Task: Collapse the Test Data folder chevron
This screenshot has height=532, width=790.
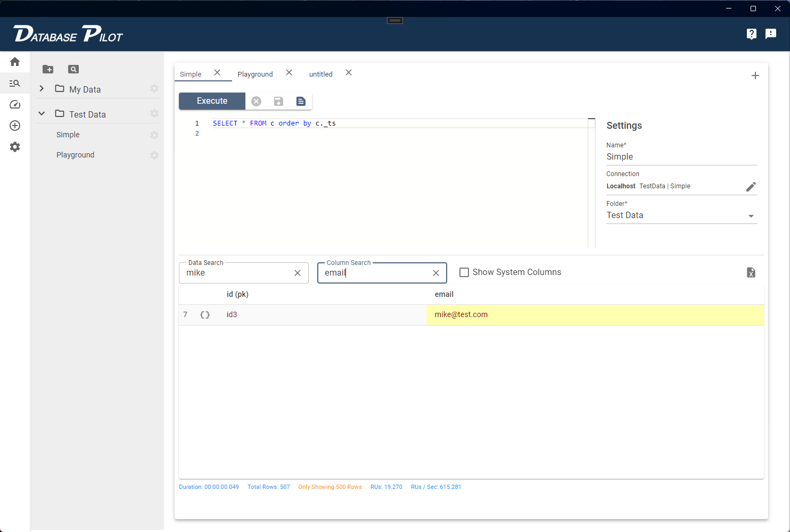Action: [x=42, y=113]
